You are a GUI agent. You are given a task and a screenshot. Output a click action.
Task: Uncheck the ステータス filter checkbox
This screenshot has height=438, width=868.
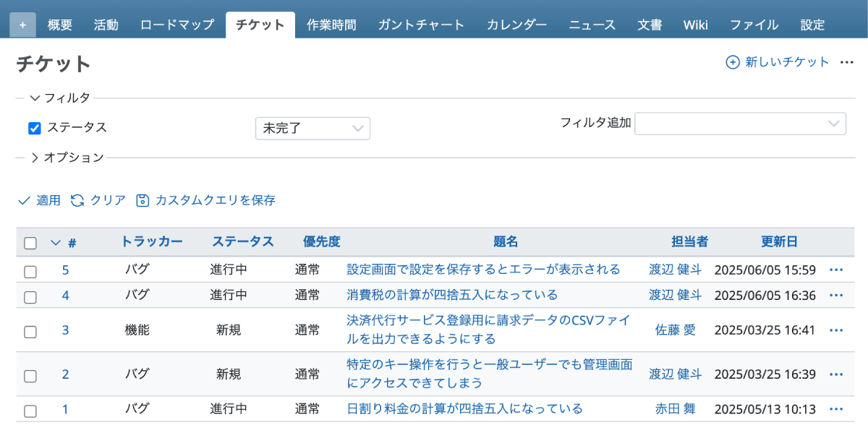tap(34, 128)
